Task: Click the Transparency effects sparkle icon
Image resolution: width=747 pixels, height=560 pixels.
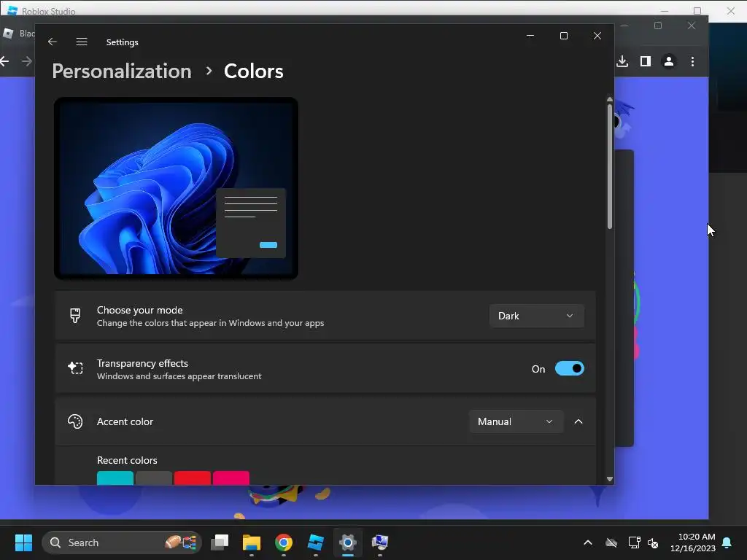Action: click(x=75, y=368)
